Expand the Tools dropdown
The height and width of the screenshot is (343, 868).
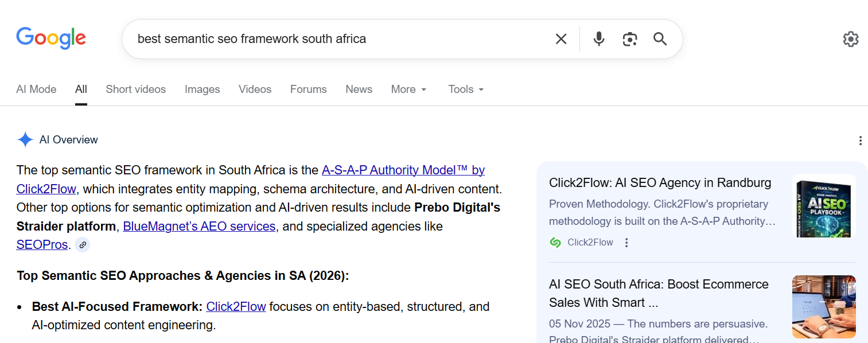(x=466, y=89)
